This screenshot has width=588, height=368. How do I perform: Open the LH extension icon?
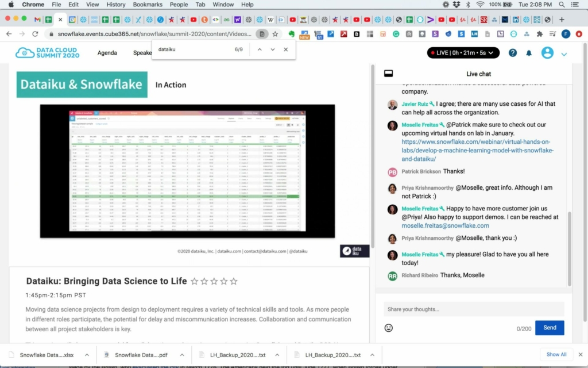(474, 34)
